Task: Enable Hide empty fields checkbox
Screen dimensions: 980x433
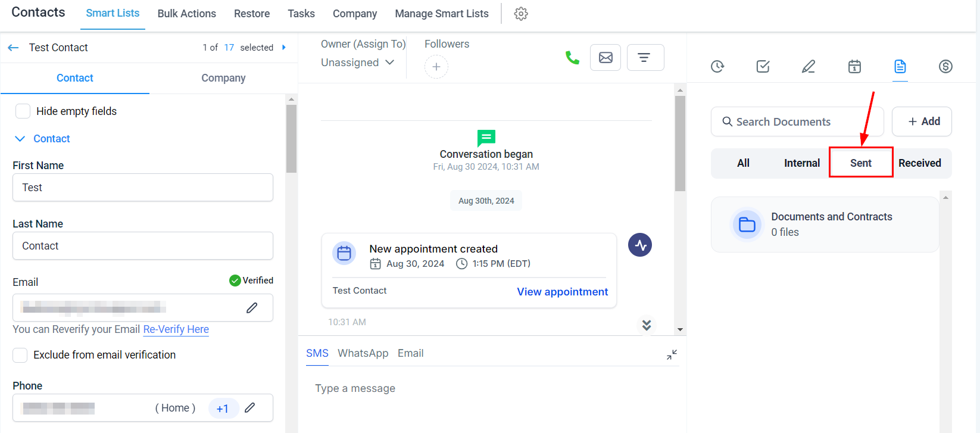Action: 23,111
